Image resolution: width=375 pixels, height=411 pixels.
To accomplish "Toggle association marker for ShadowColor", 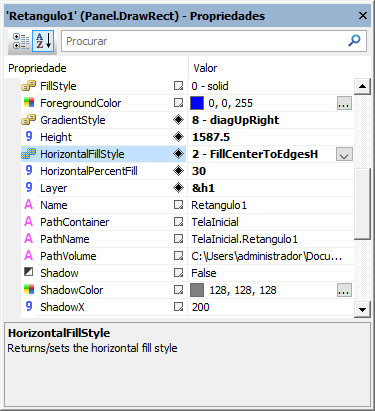I will tap(179, 290).
